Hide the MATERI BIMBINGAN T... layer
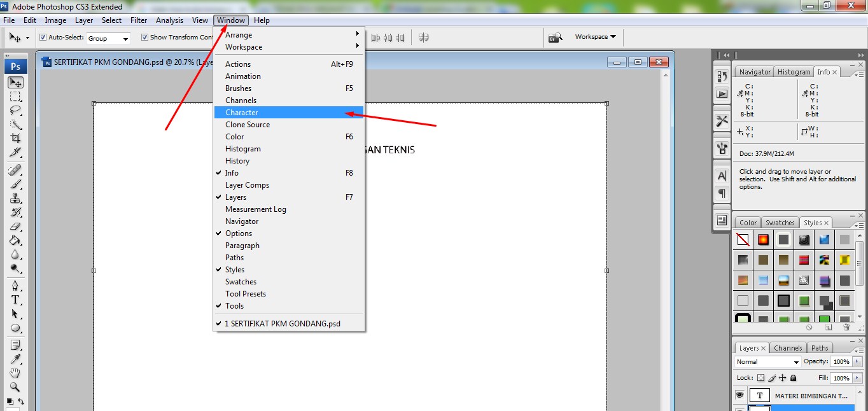 (739, 395)
